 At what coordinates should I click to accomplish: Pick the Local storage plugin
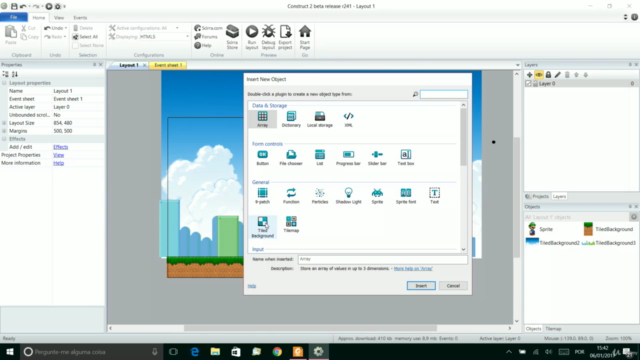[x=320, y=119]
